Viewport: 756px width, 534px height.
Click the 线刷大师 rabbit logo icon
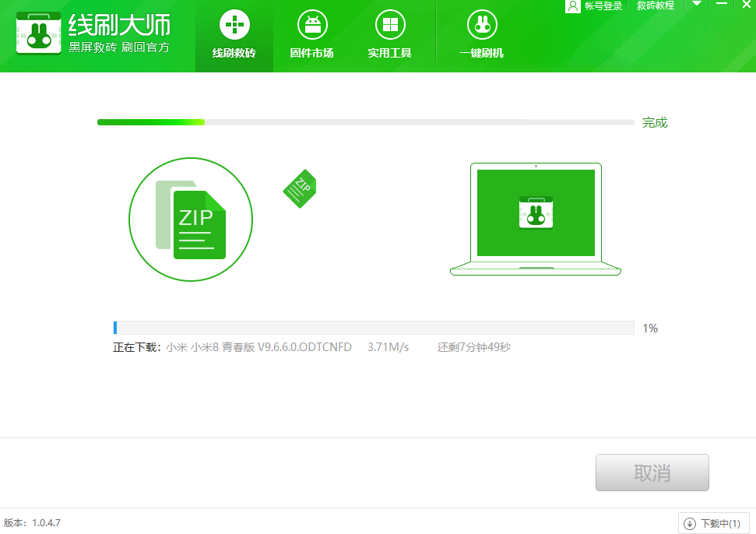click(x=39, y=33)
